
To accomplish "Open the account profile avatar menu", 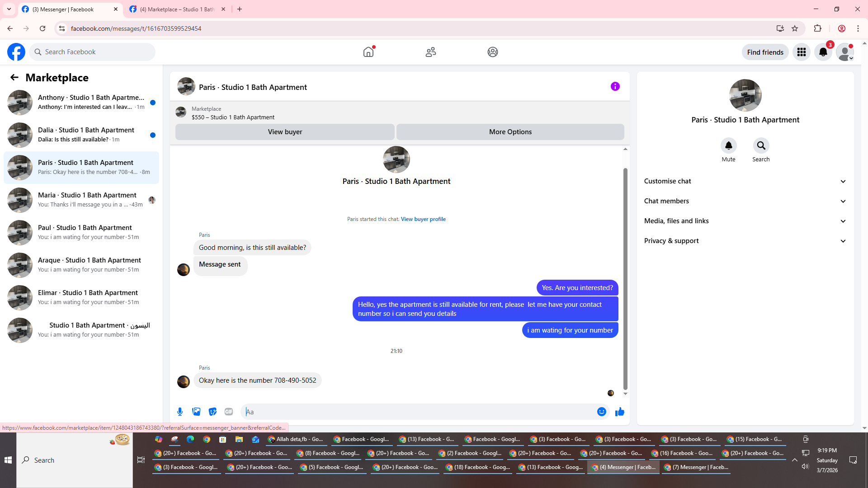I will (x=845, y=52).
